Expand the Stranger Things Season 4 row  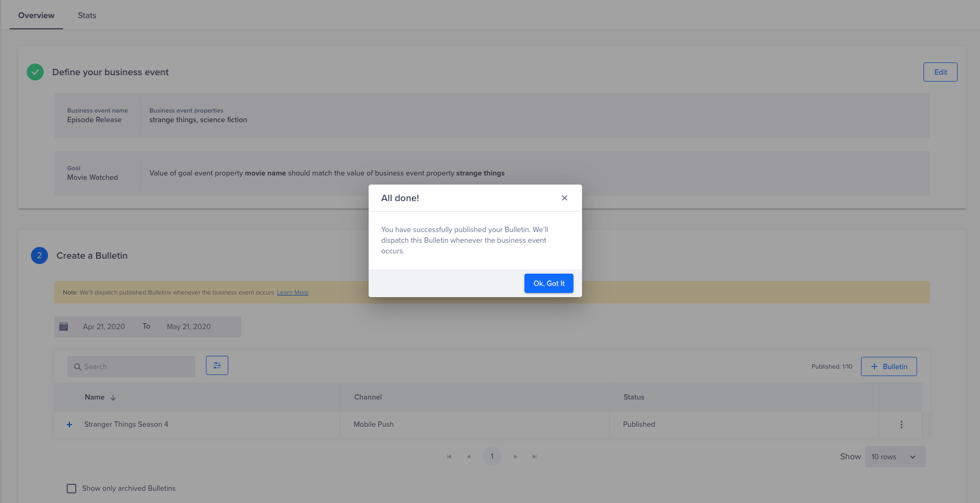(x=69, y=425)
